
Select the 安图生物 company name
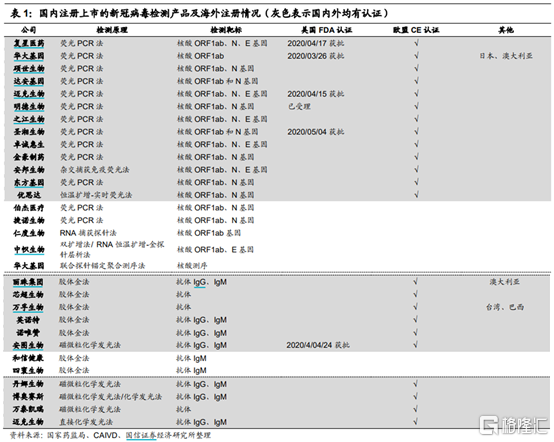point(28,345)
